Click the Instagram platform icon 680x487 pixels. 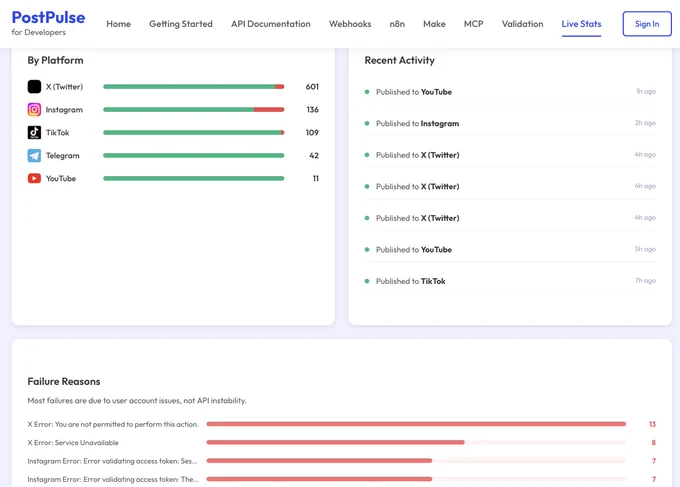tap(34, 110)
